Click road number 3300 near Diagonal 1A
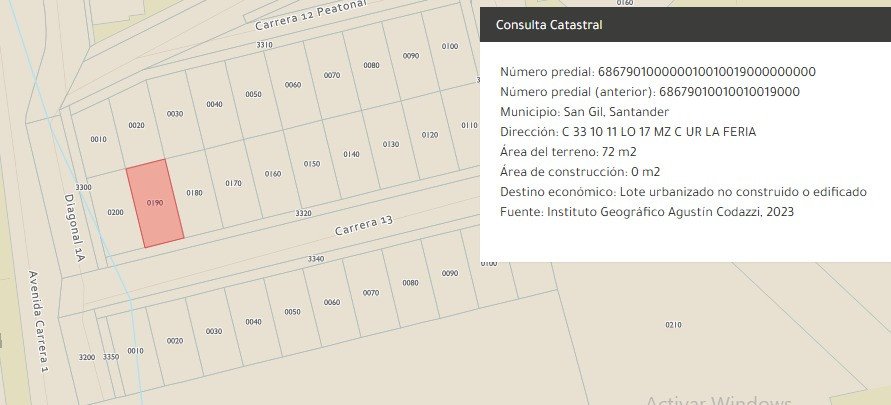 click(x=84, y=187)
